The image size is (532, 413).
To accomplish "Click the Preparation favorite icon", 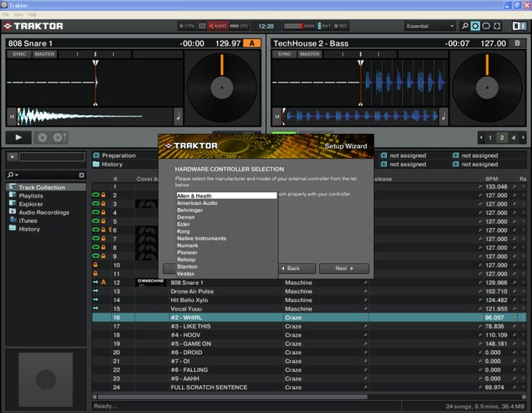I will pos(96,156).
